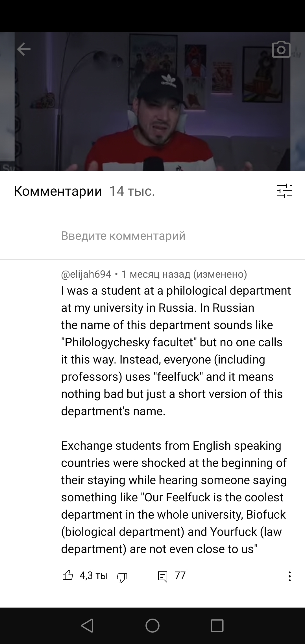Tap the 'Exchange students' comment paragraph

pos(174,497)
